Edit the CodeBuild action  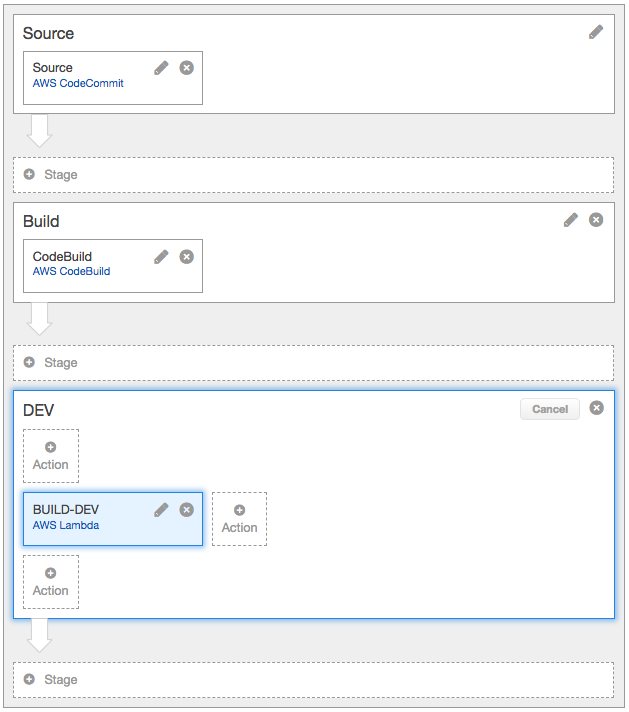161,257
